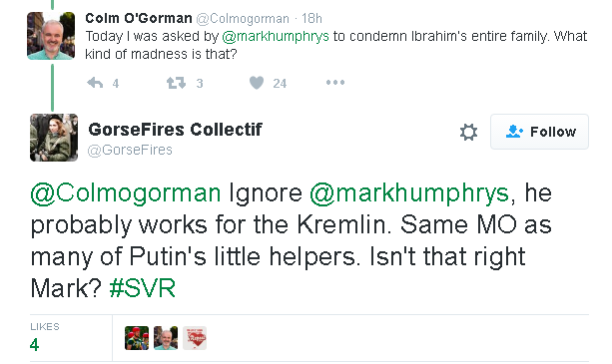Open GorseFires Collectif profile name
This screenshot has height=364, width=612.
click(176, 130)
